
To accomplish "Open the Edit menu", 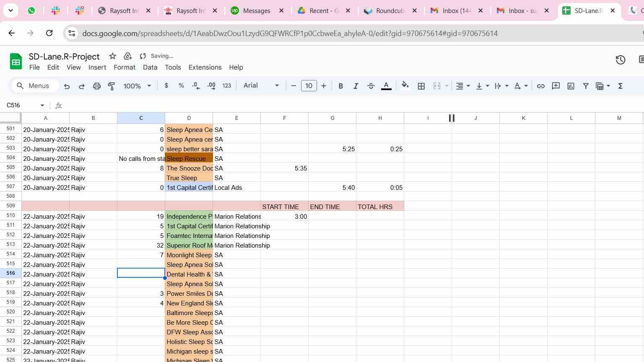I will coord(53,67).
